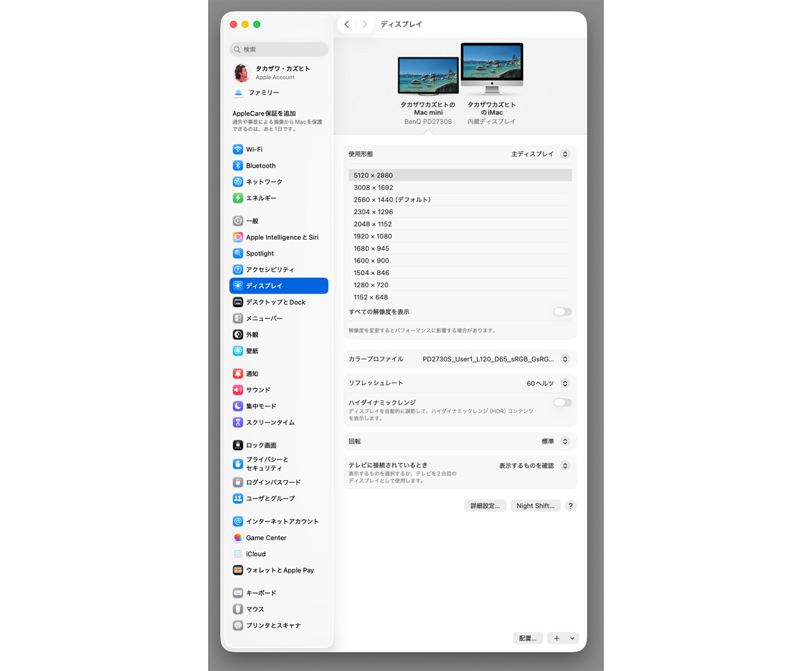Open タカザワ・カズヒト Apple Account entry
Image resolution: width=812 pixels, height=671 pixels.
[278, 73]
